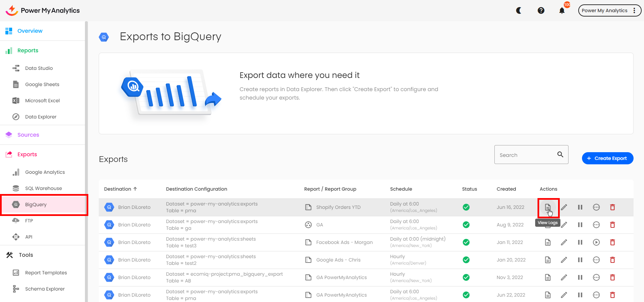View logs for Shopify Orders YTD export
This screenshot has height=302, width=644.
(548, 207)
